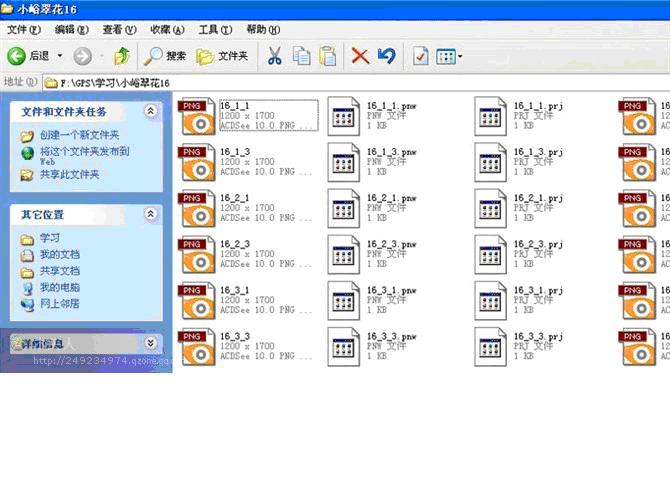The image size is (670, 480).
Task: Open the Search (搜索) pane
Action: click(x=166, y=56)
